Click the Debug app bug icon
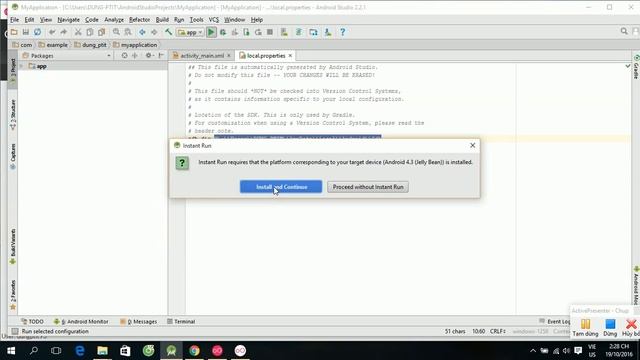The width and height of the screenshot is (640, 360). [x=223, y=32]
